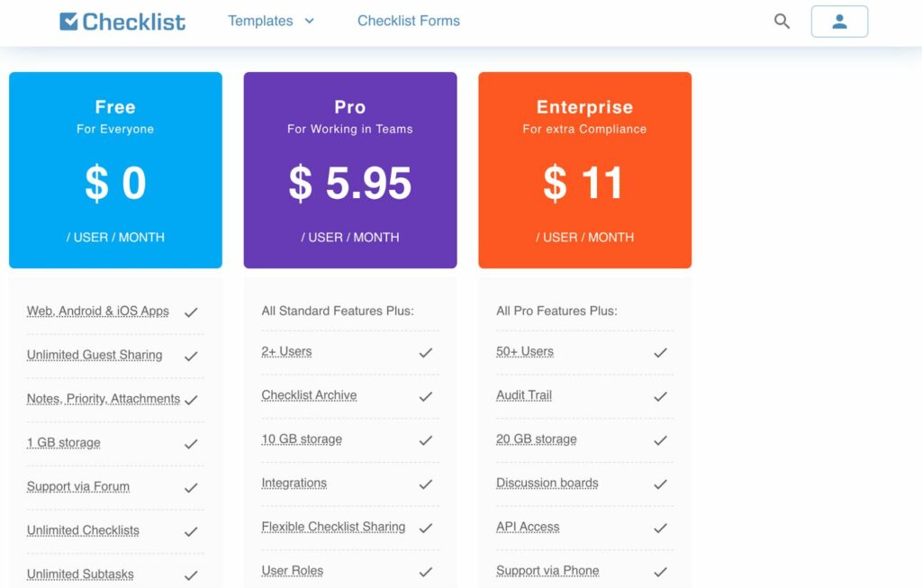Click checkmark beside User Roles
This screenshot has width=922, height=588.
(x=426, y=572)
